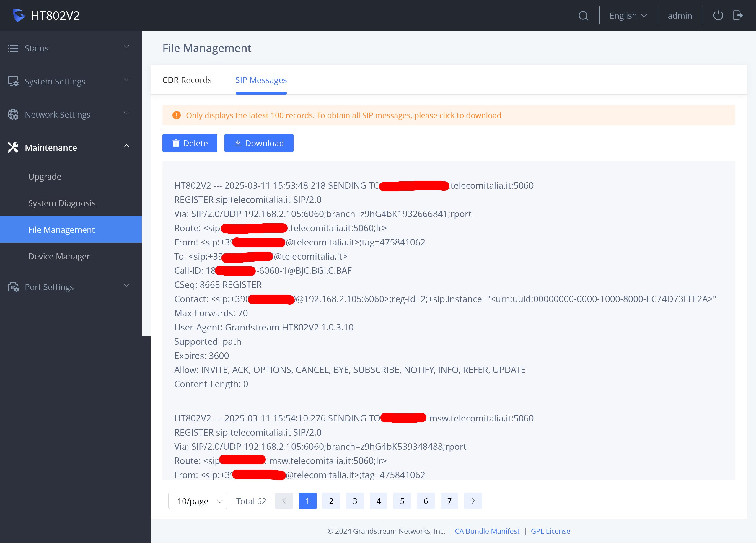Open the English language dropdown
Viewport: 756px width, 544px height.
628,16
